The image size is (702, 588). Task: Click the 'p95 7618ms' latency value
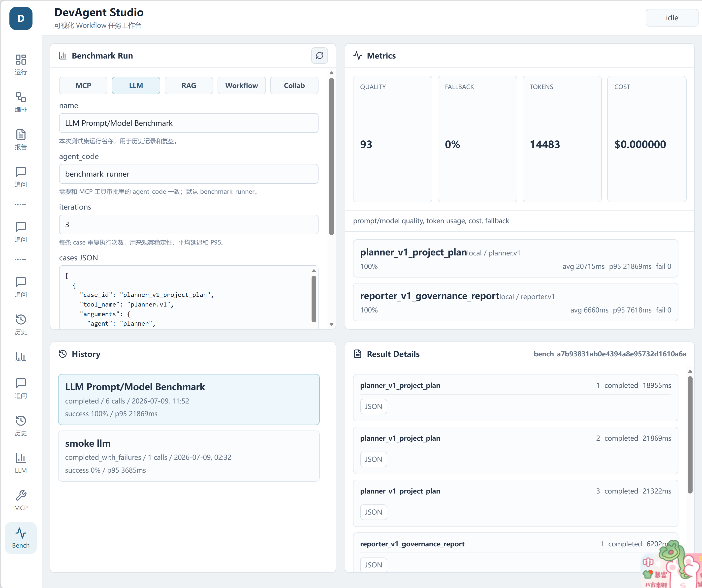click(x=632, y=310)
